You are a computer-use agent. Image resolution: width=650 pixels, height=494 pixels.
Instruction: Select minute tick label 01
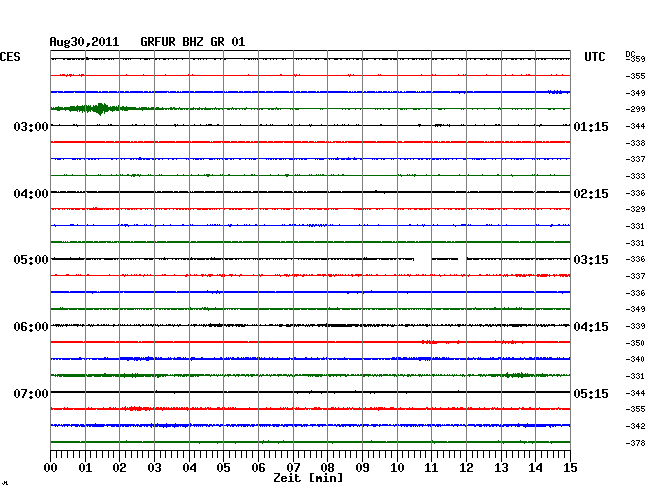coord(85,467)
